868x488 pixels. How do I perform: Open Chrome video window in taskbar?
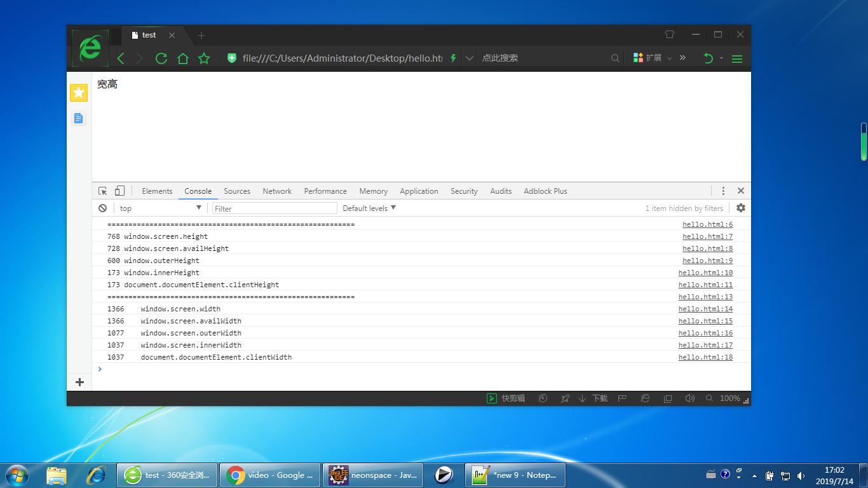pos(271,475)
